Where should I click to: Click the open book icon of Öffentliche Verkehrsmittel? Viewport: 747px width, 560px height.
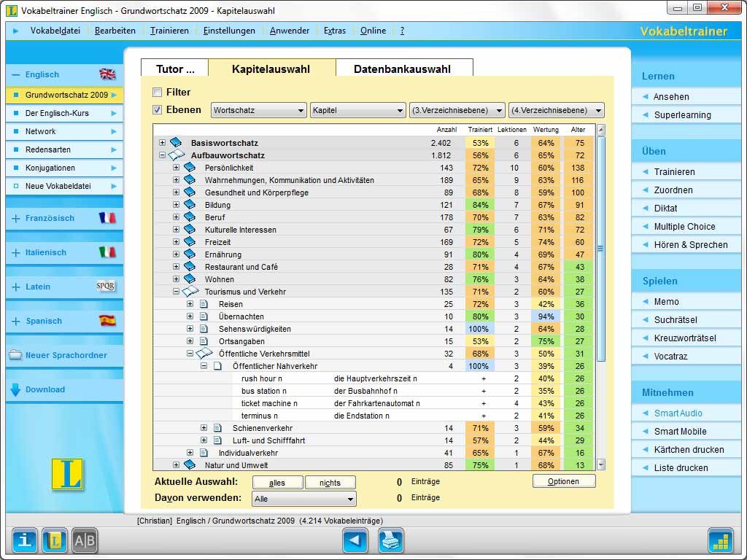click(204, 353)
